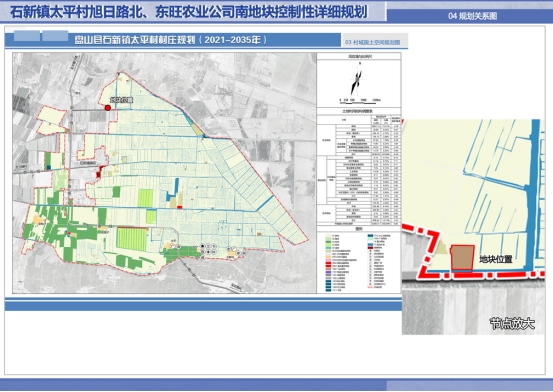Viewport: 553px width, 392px height.
Task: Click the small tan triangle beside the brown parcel
Action: click(x=442, y=247)
